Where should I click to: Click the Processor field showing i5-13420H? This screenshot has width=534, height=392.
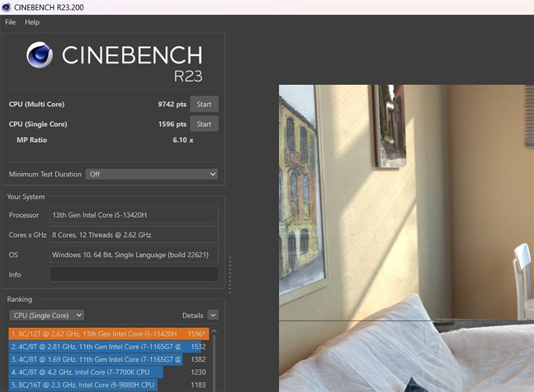(133, 215)
